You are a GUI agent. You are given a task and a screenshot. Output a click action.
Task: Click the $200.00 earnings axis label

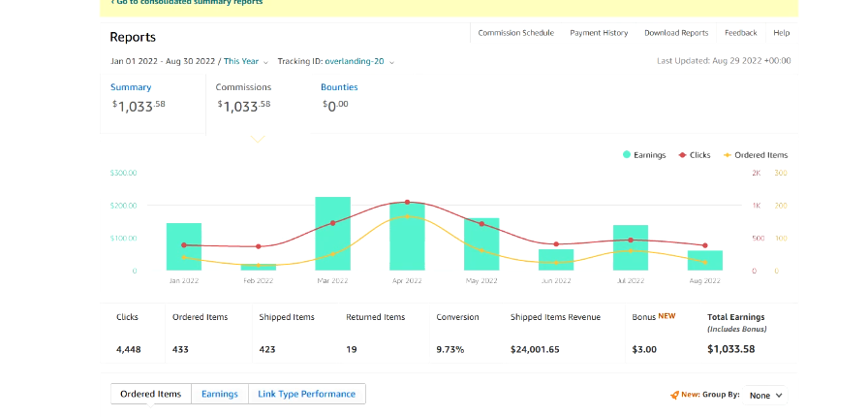pyautogui.click(x=123, y=206)
